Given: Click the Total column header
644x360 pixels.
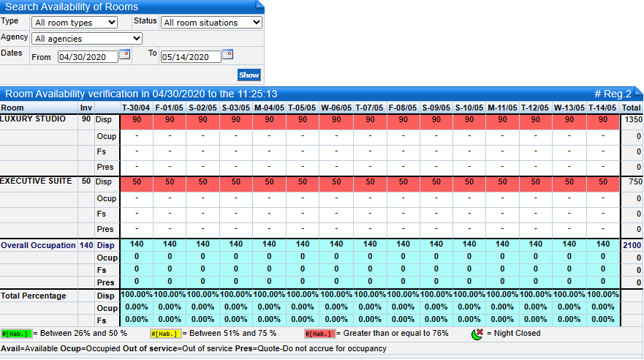Looking at the screenshot, I should (x=632, y=108).
